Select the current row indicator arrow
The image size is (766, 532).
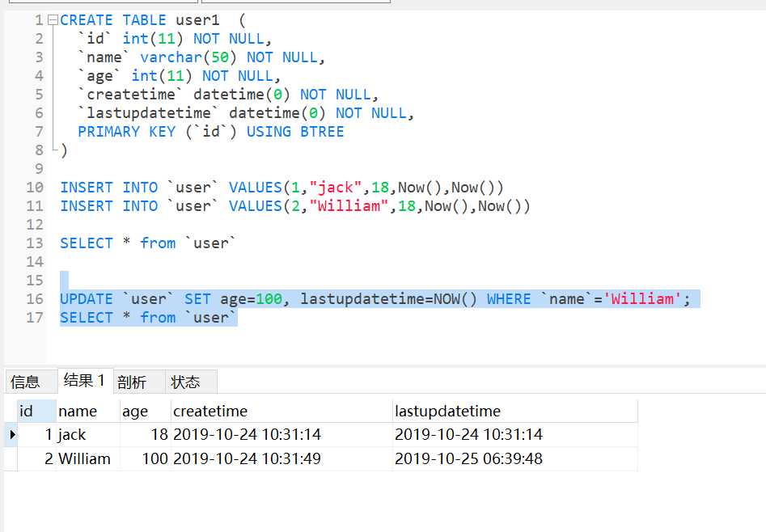pyautogui.click(x=11, y=434)
